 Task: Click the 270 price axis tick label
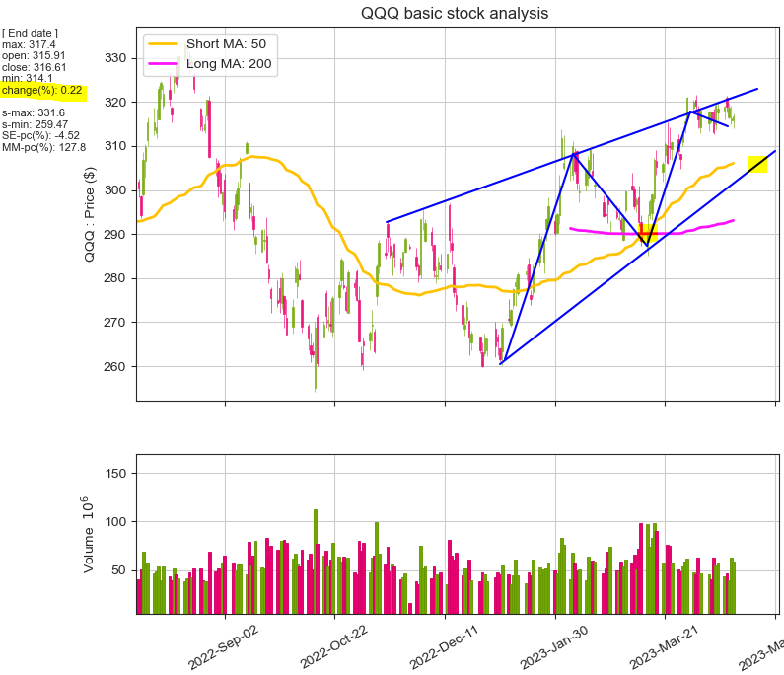pyautogui.click(x=115, y=323)
